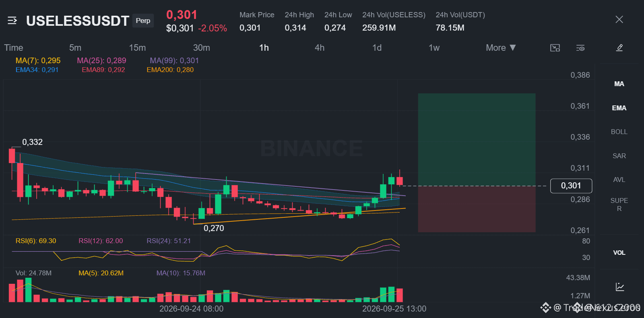Close the chart with the X
The height and width of the screenshot is (318, 644).
coord(619,20)
